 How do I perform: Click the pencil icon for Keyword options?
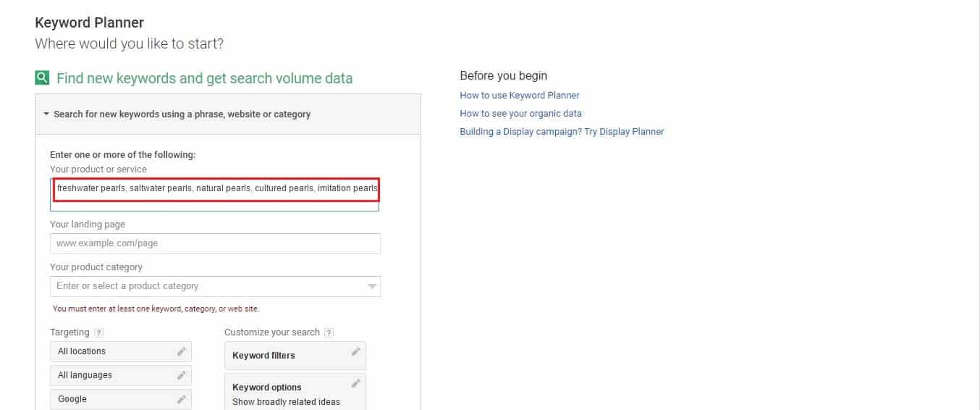tap(355, 383)
